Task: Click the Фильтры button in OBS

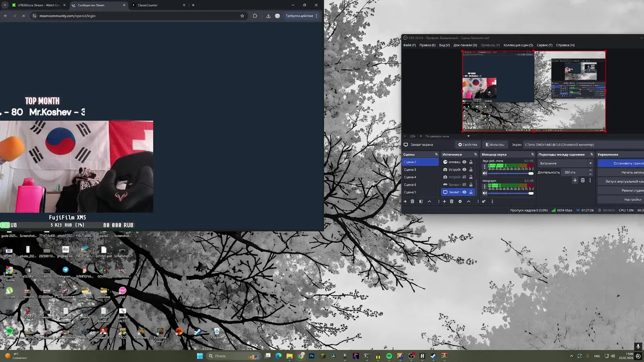Action: coord(495,145)
